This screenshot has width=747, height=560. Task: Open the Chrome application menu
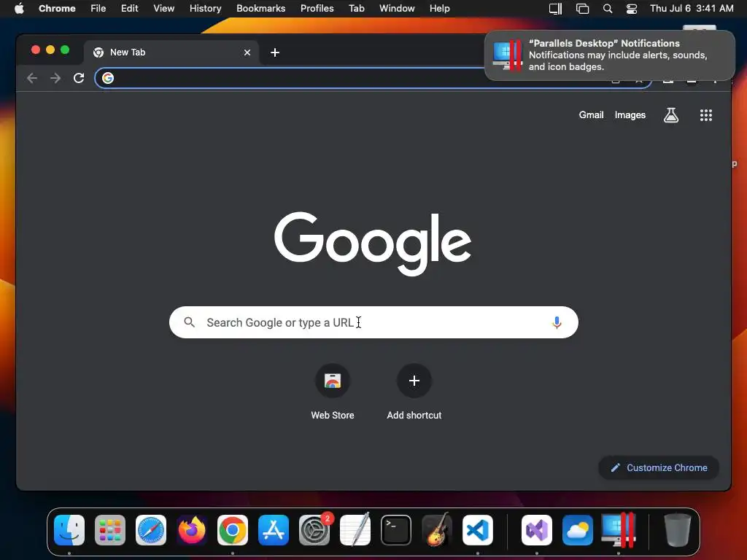[57, 8]
